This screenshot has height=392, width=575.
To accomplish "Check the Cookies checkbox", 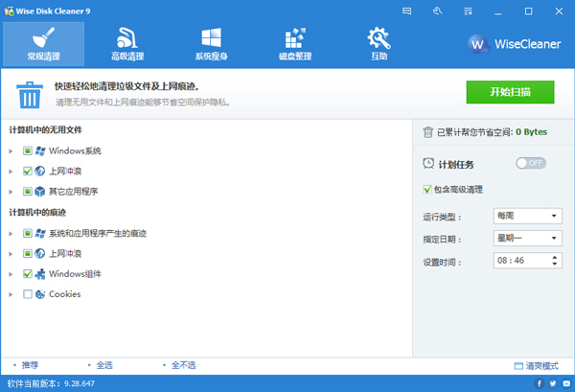I will [28, 293].
